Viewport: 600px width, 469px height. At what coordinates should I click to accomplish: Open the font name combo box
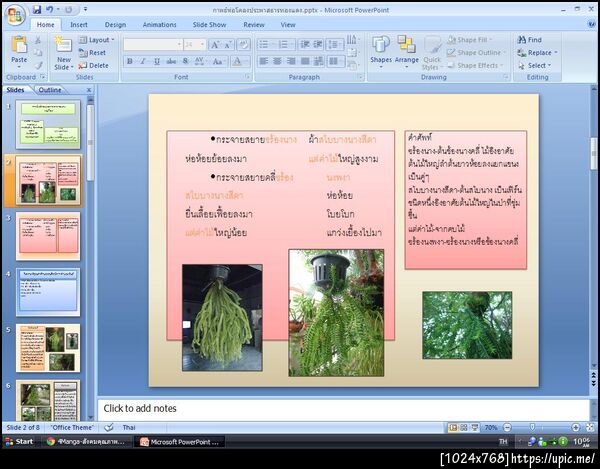click(153, 45)
